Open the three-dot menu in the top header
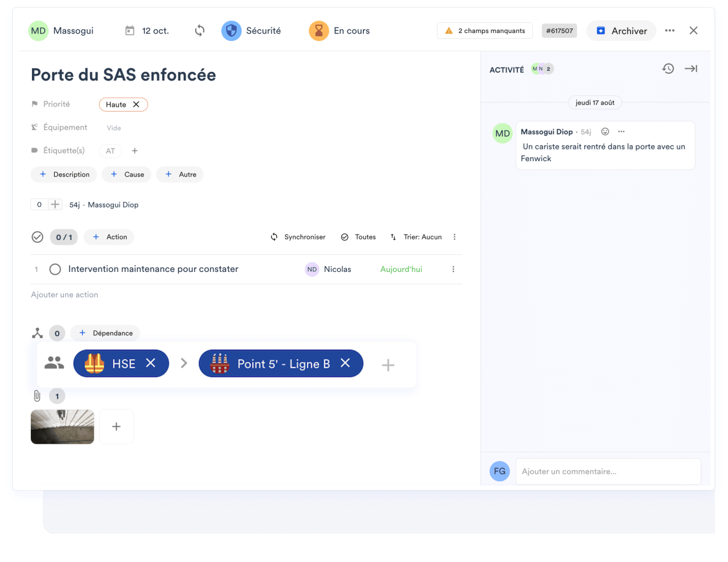Screen dimensions: 728x562 (x=669, y=30)
